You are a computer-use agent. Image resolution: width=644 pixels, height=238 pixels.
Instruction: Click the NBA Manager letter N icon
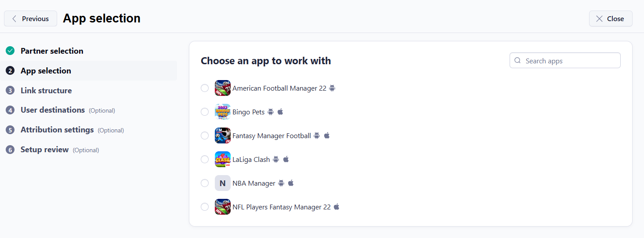222,183
